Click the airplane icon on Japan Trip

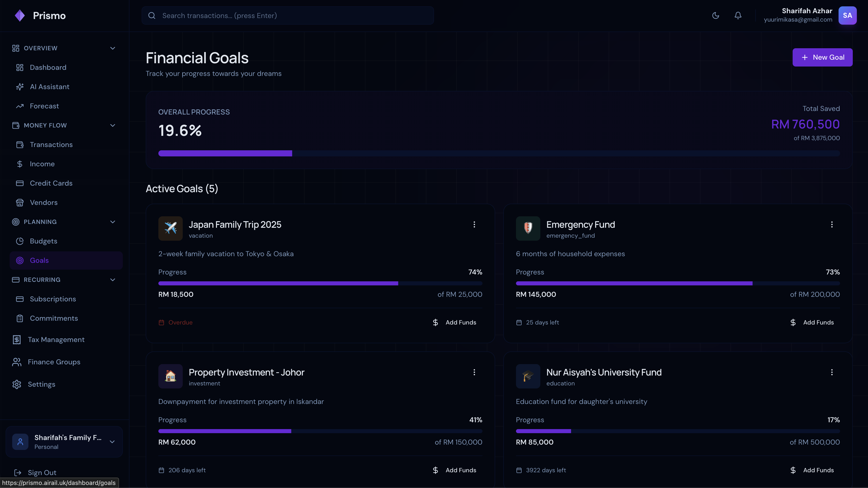171,228
